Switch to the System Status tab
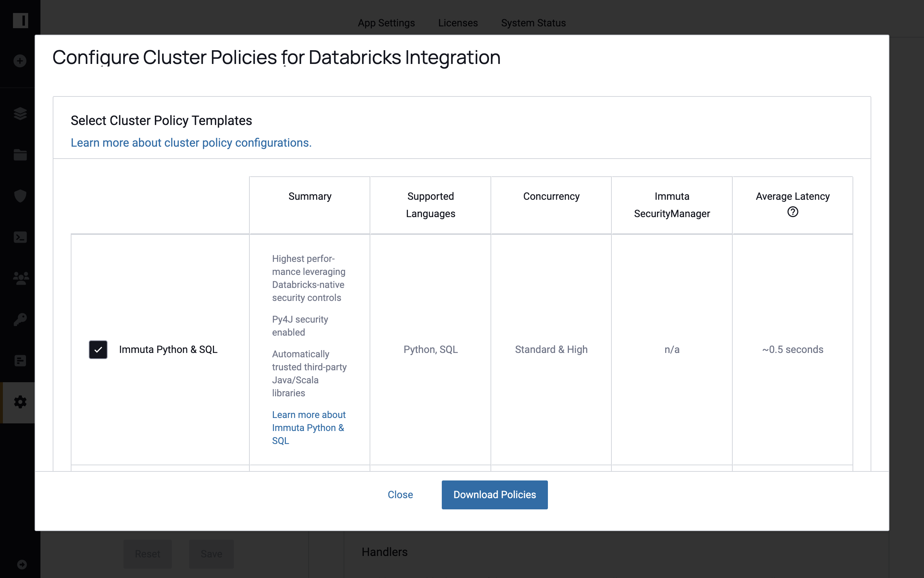 click(533, 23)
